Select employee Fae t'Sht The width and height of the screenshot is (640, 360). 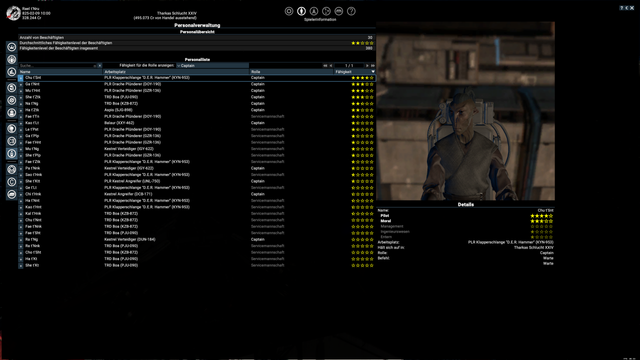click(33, 233)
